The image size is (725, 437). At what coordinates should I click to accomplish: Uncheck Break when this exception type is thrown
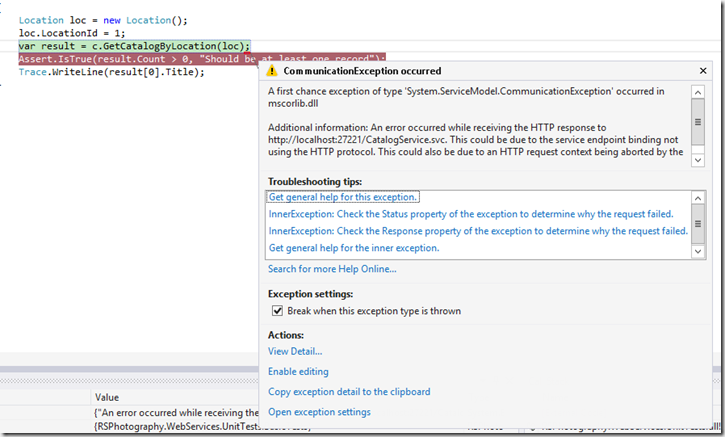(x=279, y=311)
